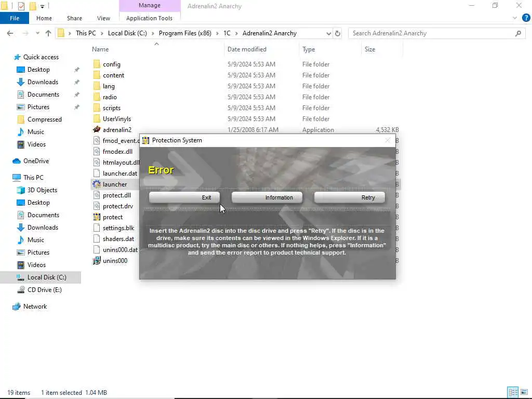Image resolution: width=532 pixels, height=399 pixels.
Task: Go back with the Back arrow
Action: [10, 33]
